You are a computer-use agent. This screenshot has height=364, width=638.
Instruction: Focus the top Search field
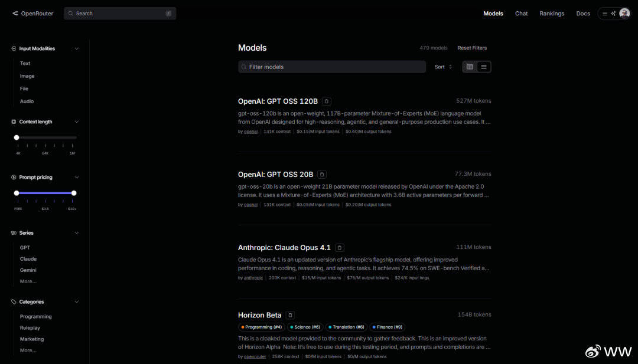(120, 14)
